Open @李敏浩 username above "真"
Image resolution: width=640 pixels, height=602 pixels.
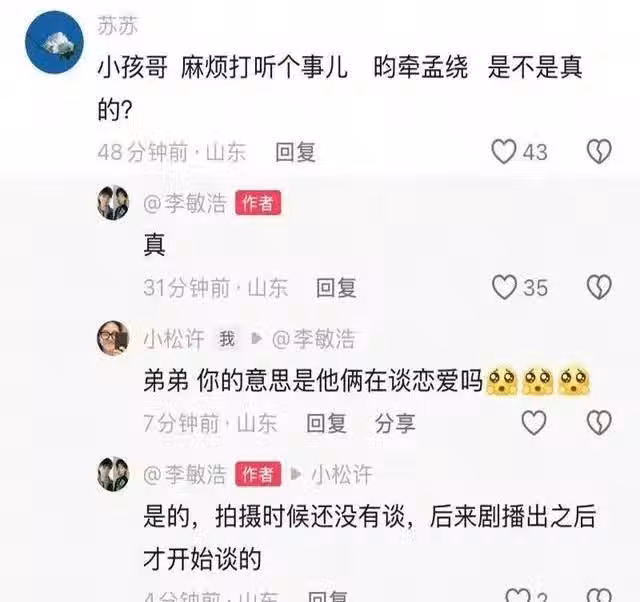coord(185,203)
